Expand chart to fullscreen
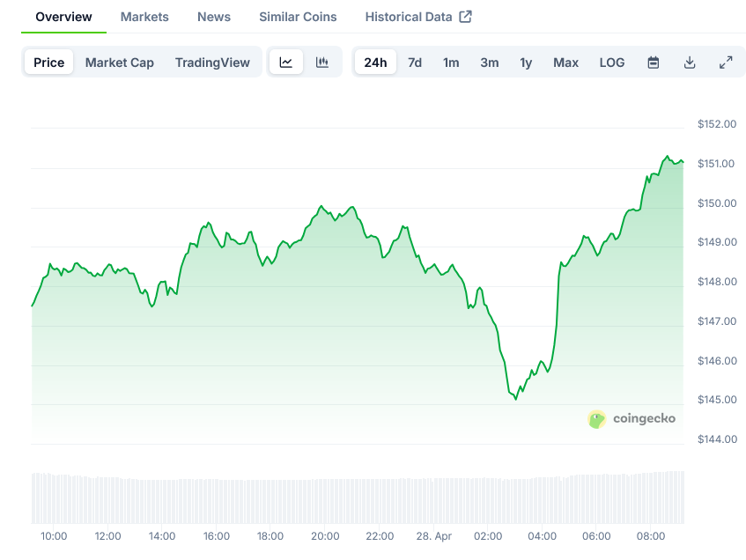The height and width of the screenshot is (560, 746). pos(726,63)
